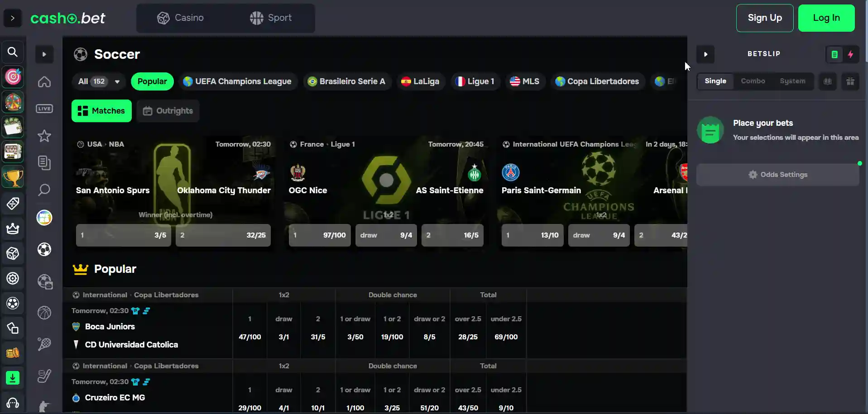Open the Favorites star icon
Viewport: 868px width, 414px height.
[44, 136]
